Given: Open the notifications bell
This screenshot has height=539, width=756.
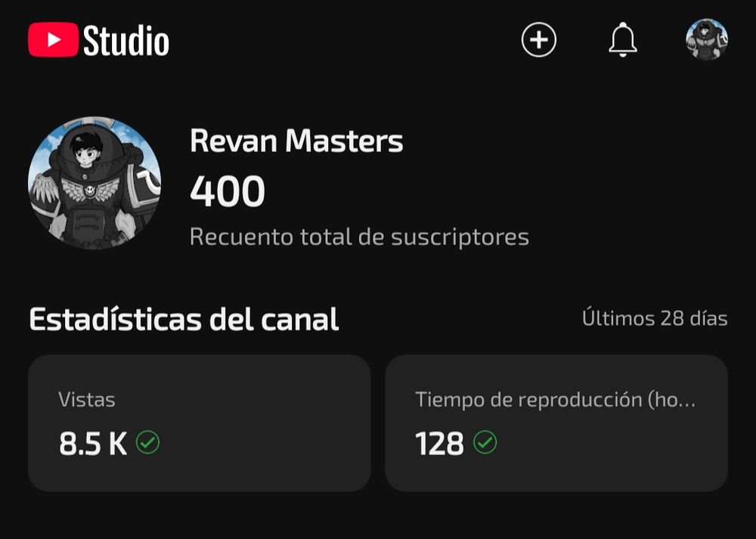Looking at the screenshot, I should [x=622, y=39].
